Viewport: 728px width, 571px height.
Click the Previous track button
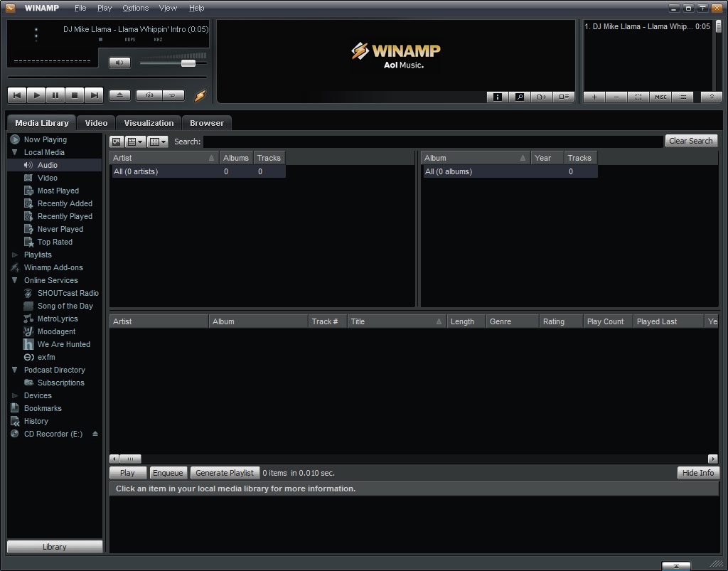point(17,95)
